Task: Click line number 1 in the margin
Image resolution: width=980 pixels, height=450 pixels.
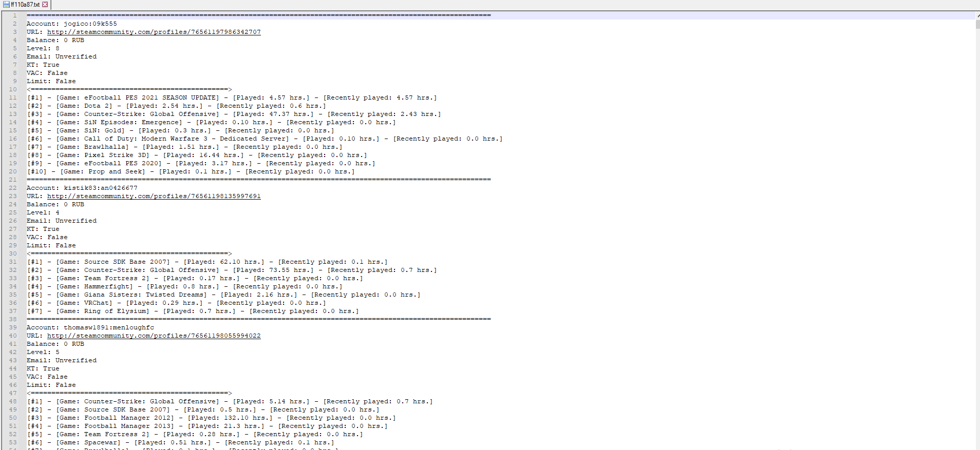Action: 15,15
